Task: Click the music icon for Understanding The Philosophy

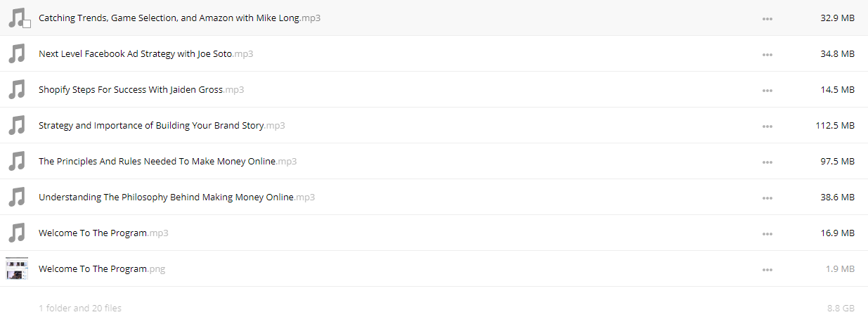Action: point(16,197)
